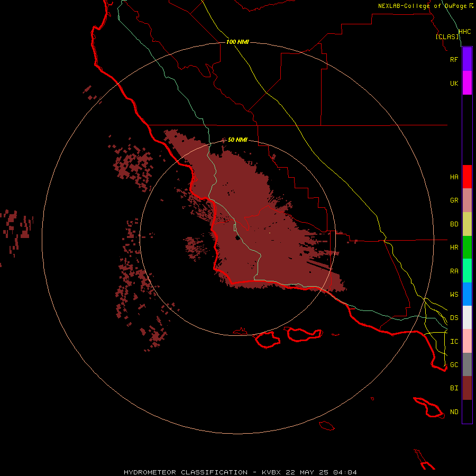Click the HR green legend swatch

tap(467, 248)
